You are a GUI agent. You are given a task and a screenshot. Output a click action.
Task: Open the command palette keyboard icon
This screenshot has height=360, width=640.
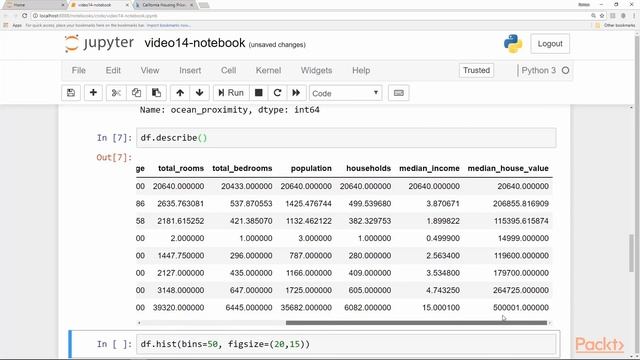click(399, 93)
